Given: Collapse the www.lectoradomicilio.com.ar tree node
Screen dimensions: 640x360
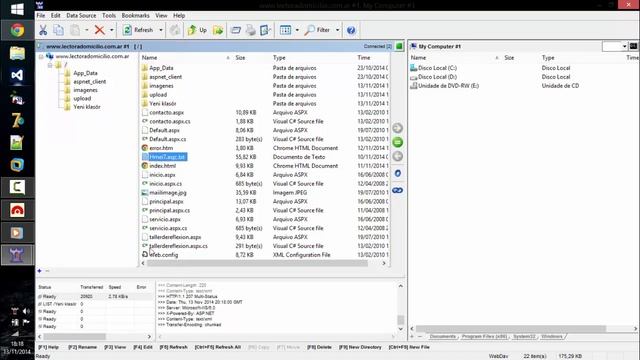Looking at the screenshot, I should tap(42, 57).
